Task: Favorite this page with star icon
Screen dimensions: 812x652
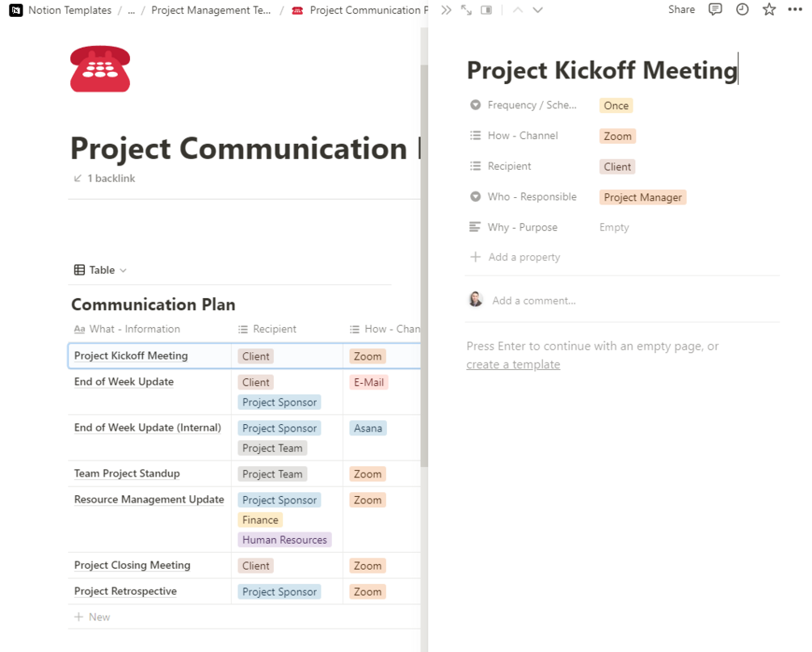Action: 768,10
